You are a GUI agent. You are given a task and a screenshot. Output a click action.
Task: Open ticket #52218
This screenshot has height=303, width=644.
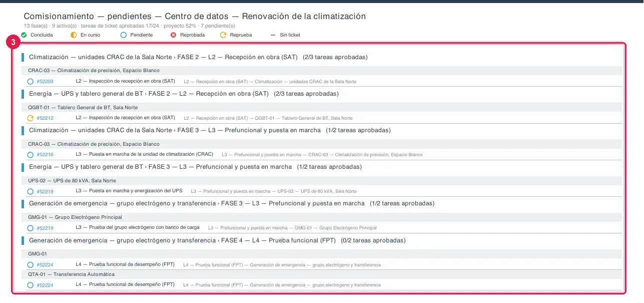pos(45,191)
